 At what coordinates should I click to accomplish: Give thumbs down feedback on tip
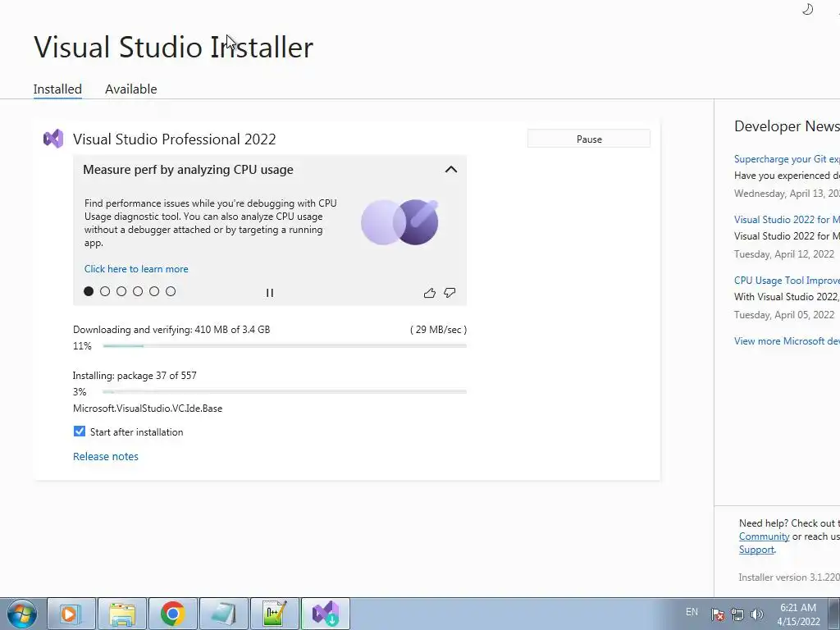[x=450, y=293]
